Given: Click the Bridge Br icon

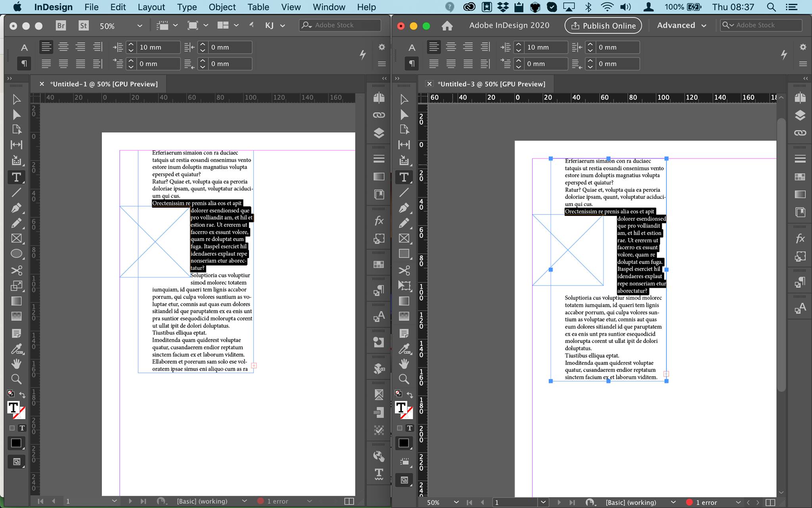Looking at the screenshot, I should pos(61,26).
